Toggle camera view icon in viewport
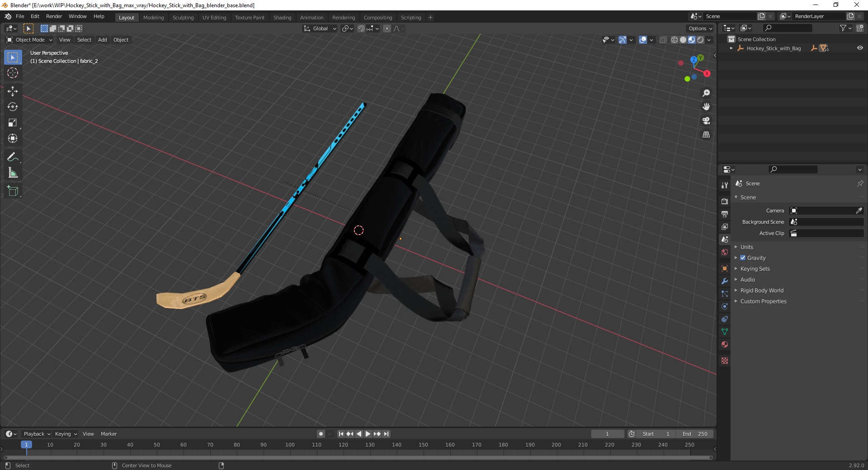868x470 pixels. [x=706, y=121]
